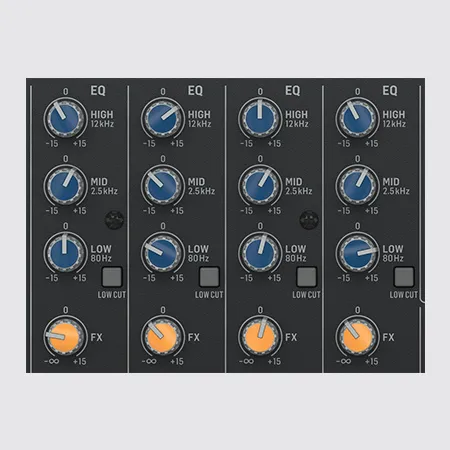Click the LOW CUT label on channel one
The width and height of the screenshot is (450, 450).
[x=112, y=295]
